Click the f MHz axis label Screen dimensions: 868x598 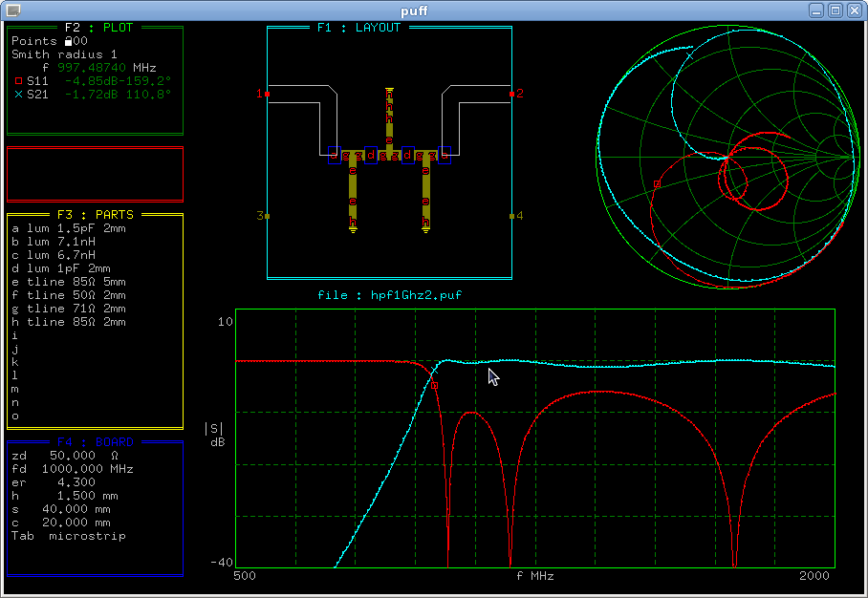pos(535,576)
